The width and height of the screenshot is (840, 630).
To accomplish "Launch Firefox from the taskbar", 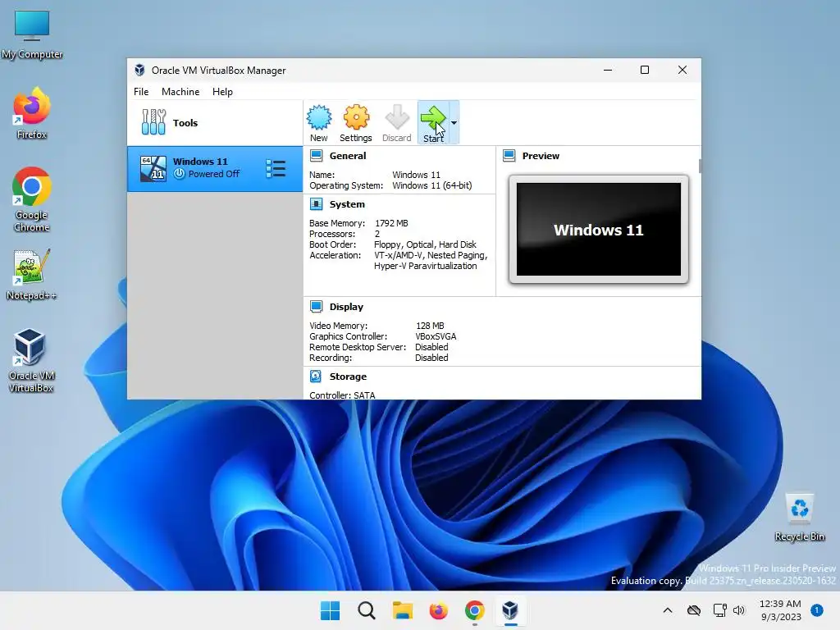I will [x=438, y=610].
